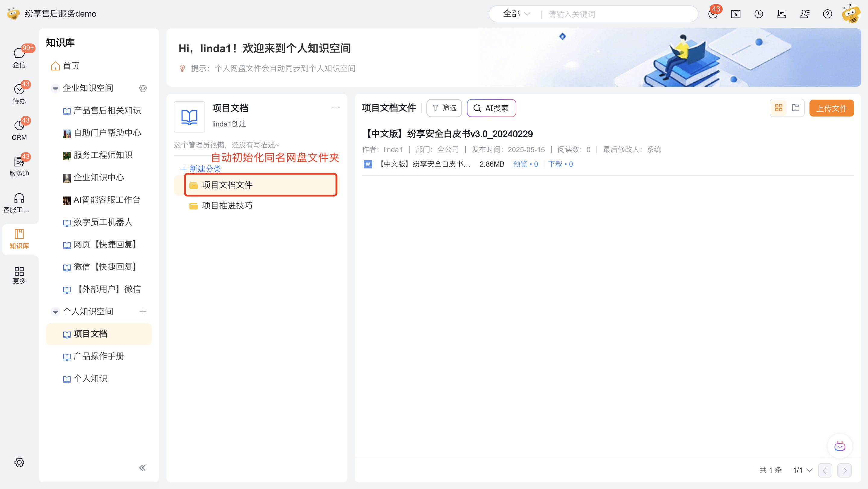The height and width of the screenshot is (489, 868).
Task: Open 产品操作手册 personal space
Action: (93, 356)
